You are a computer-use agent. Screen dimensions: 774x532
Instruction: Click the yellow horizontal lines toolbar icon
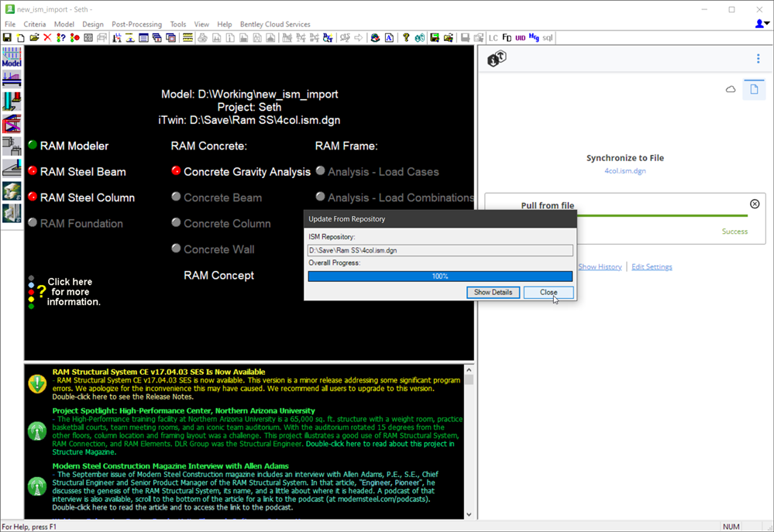(x=187, y=37)
